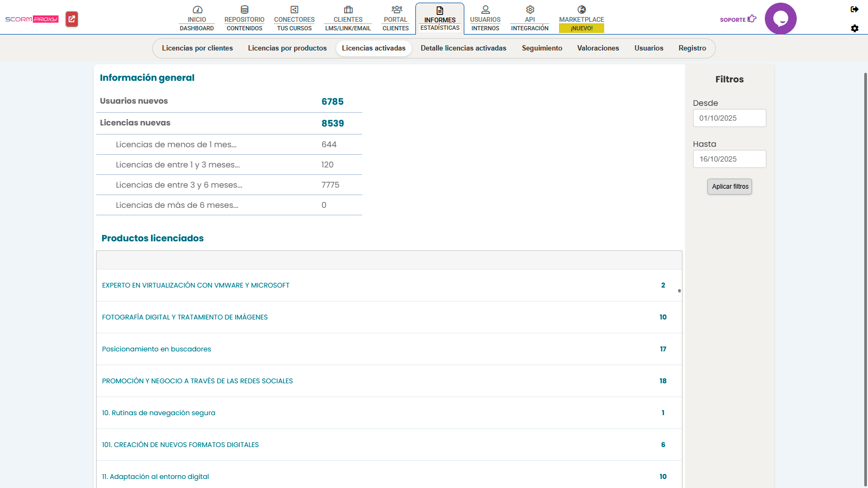Click Licencias de menos de 1 mes row
This screenshot has height=488, width=868.
(x=229, y=145)
